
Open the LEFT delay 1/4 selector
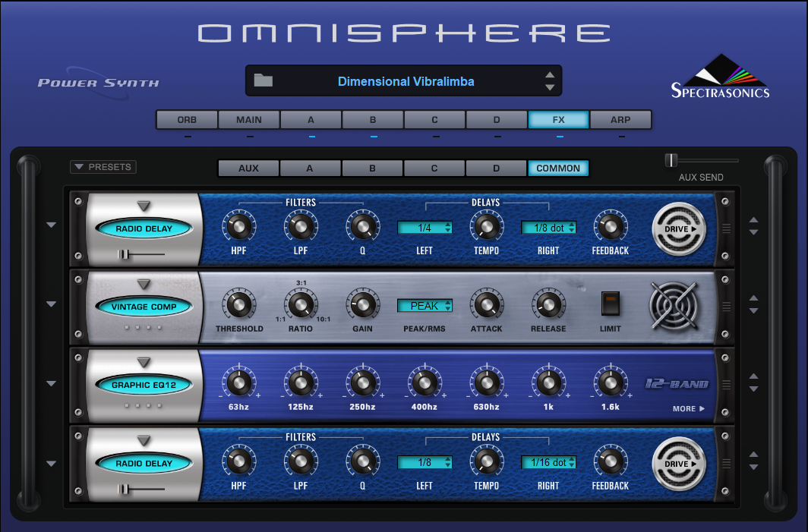[x=425, y=228]
